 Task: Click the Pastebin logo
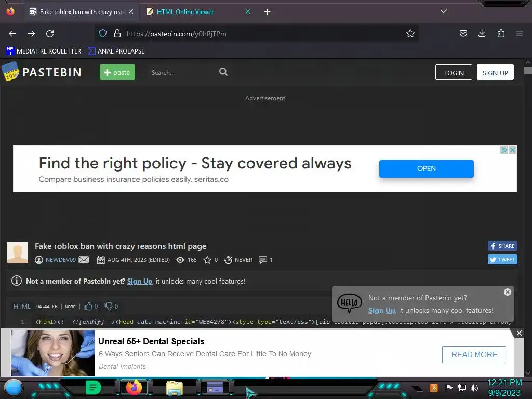point(42,72)
